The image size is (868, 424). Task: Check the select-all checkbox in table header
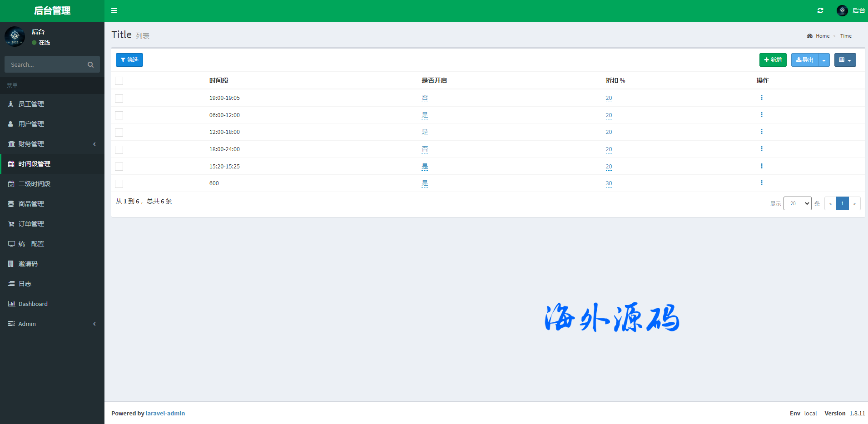(119, 81)
